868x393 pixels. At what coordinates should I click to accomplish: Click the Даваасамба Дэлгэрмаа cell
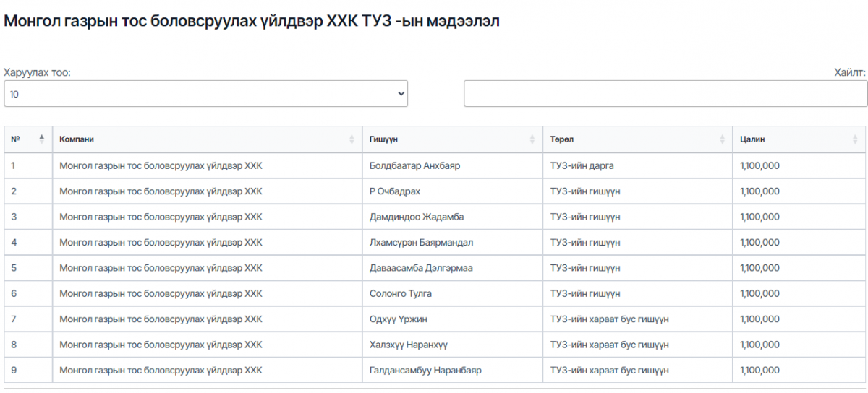[x=420, y=268]
